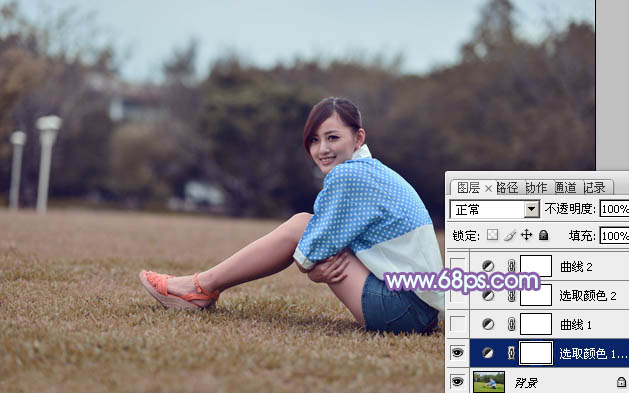The height and width of the screenshot is (393, 629).
Task: Select the 曲线 1 layer mask thumbnail
Action: 536,324
